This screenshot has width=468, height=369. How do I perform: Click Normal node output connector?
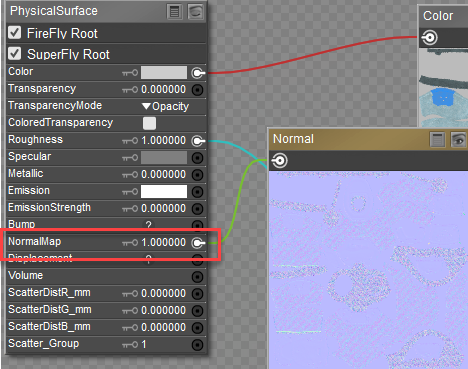pyautogui.click(x=280, y=161)
